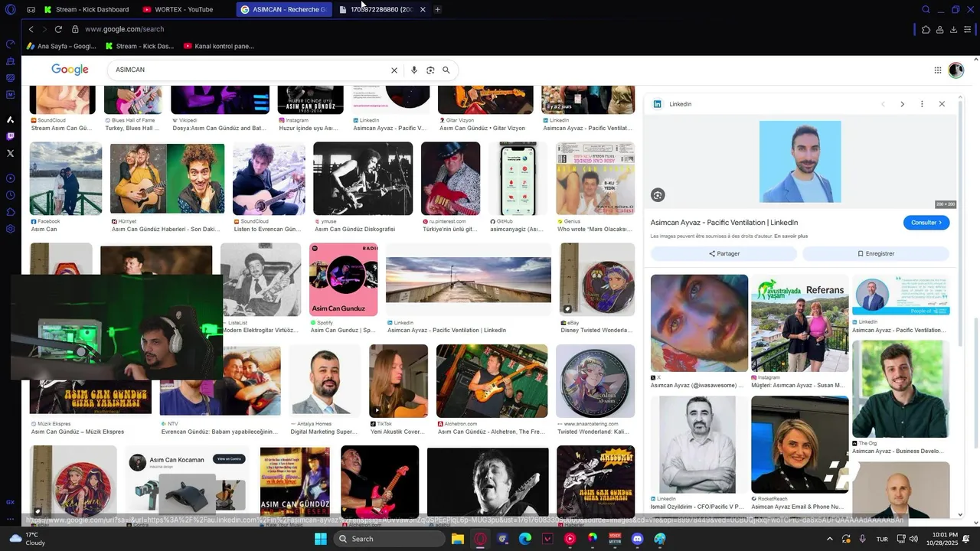
Task: Open Kanal kontrol pane... bookmark
Action: pos(219,46)
